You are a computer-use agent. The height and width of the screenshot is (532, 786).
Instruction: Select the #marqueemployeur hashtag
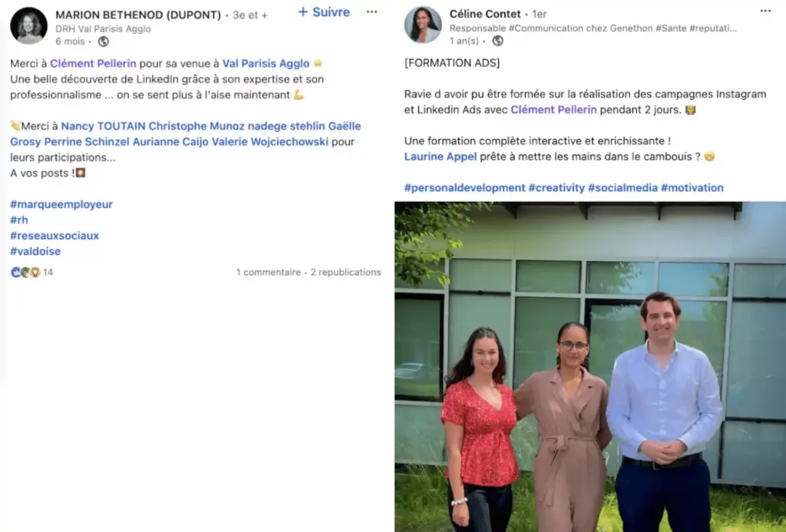(x=61, y=204)
